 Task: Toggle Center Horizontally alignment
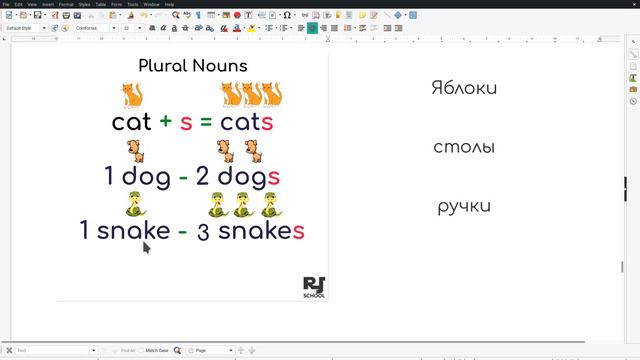pyautogui.click(x=312, y=28)
